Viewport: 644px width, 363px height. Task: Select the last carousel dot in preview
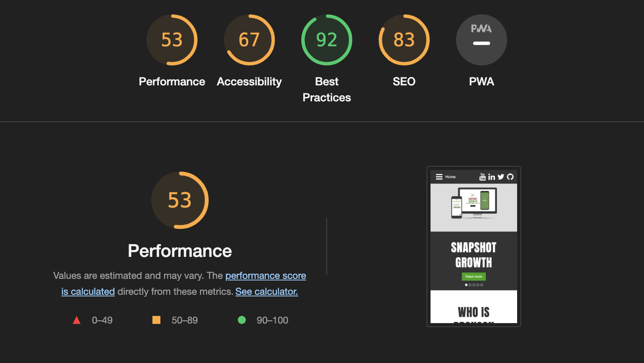[x=482, y=285]
